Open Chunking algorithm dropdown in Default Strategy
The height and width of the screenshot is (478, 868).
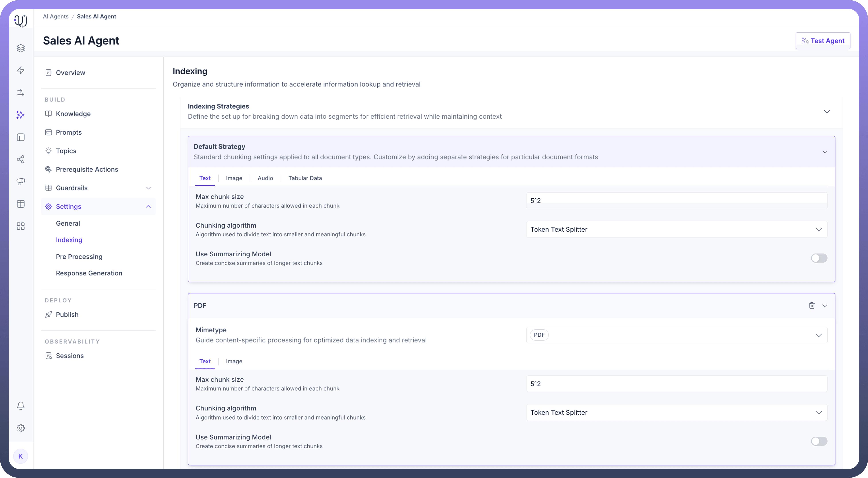tap(677, 229)
